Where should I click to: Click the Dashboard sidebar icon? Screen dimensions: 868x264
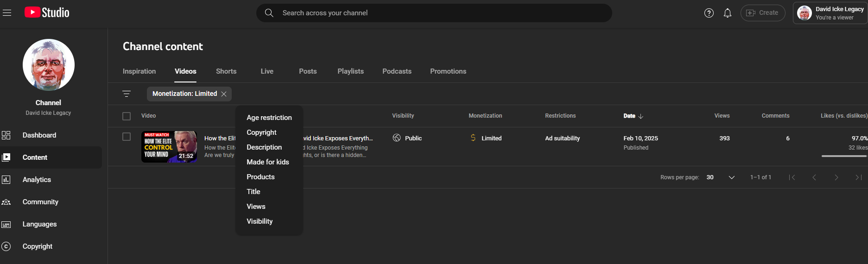[6, 135]
